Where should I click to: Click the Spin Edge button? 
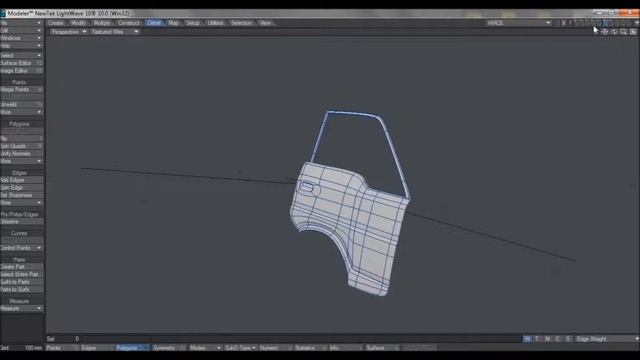(x=22, y=188)
